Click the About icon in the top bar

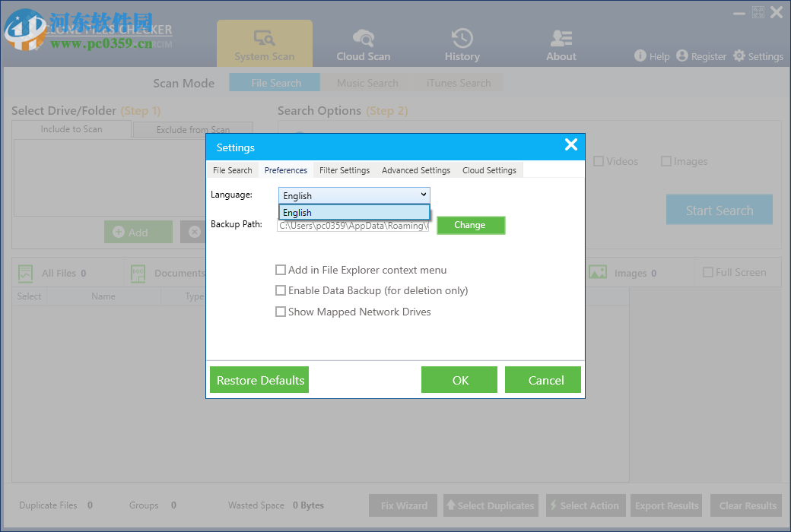pyautogui.click(x=561, y=36)
